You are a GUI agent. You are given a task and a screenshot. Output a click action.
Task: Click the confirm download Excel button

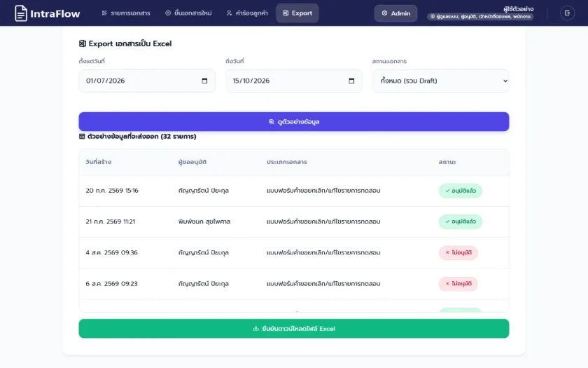[293, 329]
